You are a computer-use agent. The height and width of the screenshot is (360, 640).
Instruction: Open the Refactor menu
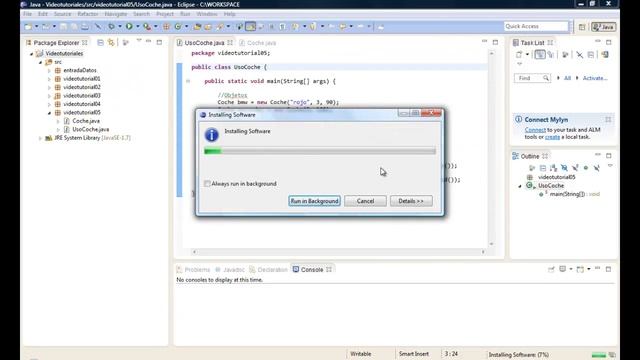(x=87, y=14)
